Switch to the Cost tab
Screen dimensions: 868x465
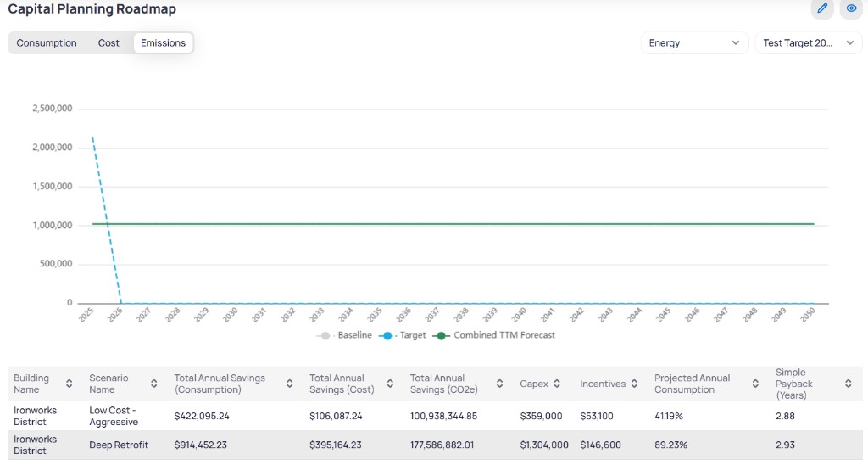[108, 42]
